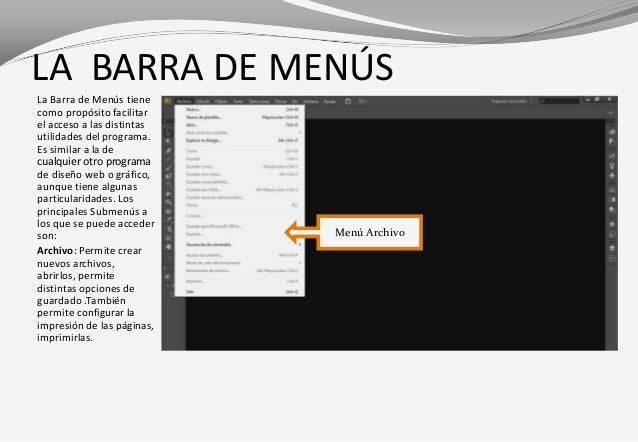The width and height of the screenshot is (638, 442).
Task: Open the Ver menu
Action: (x=295, y=101)
